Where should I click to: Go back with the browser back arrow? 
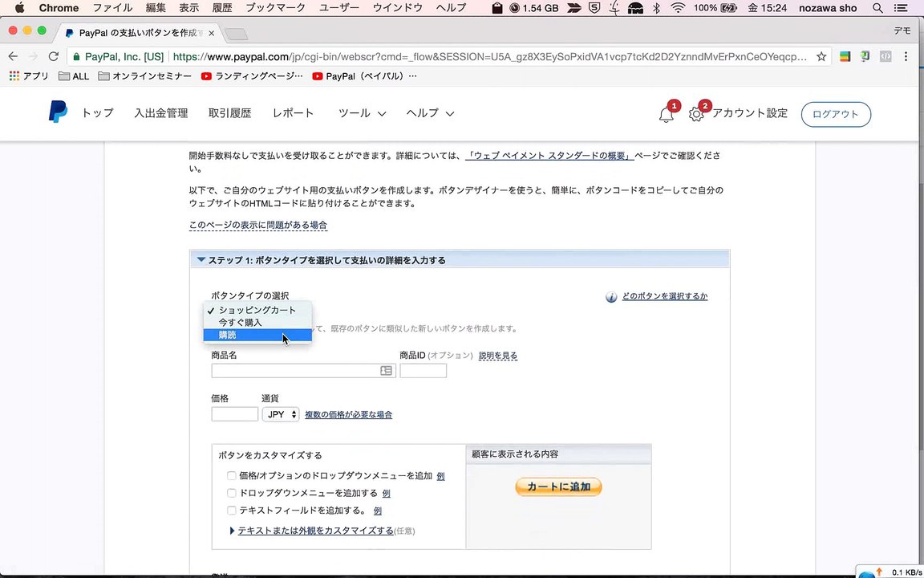(13, 57)
